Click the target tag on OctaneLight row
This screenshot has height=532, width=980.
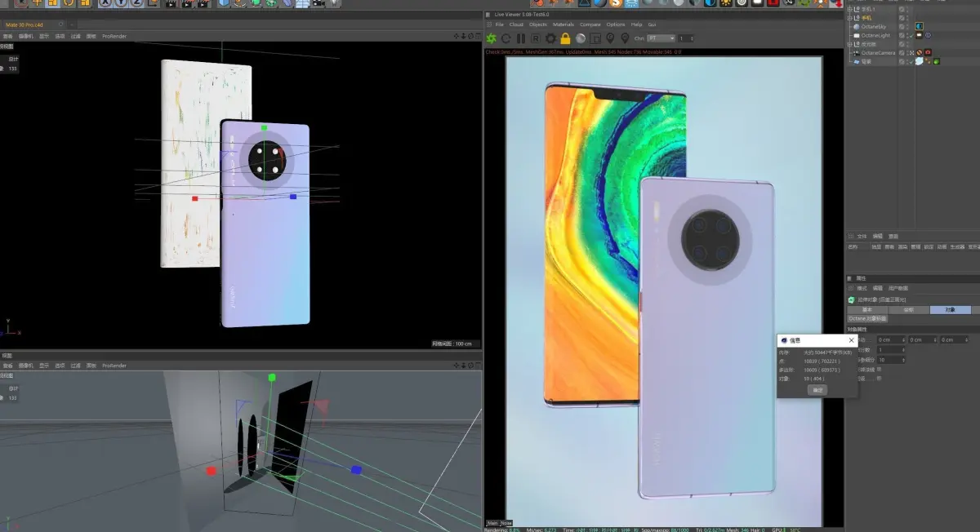928,35
